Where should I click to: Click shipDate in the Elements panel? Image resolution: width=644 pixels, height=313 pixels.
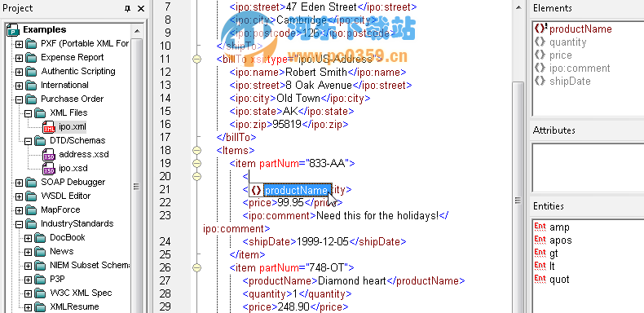pos(570,82)
